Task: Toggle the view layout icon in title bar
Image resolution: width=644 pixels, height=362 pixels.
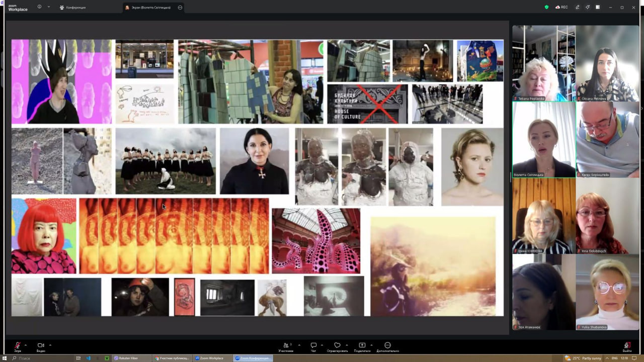Action: [x=598, y=8]
